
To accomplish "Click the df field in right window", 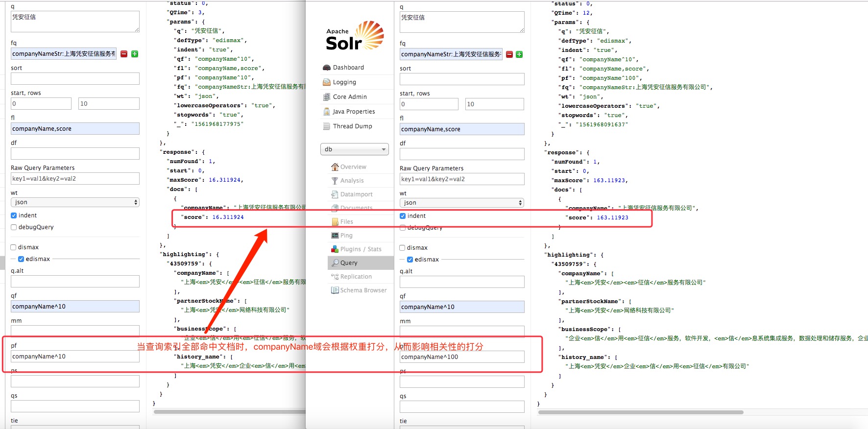I will point(462,154).
